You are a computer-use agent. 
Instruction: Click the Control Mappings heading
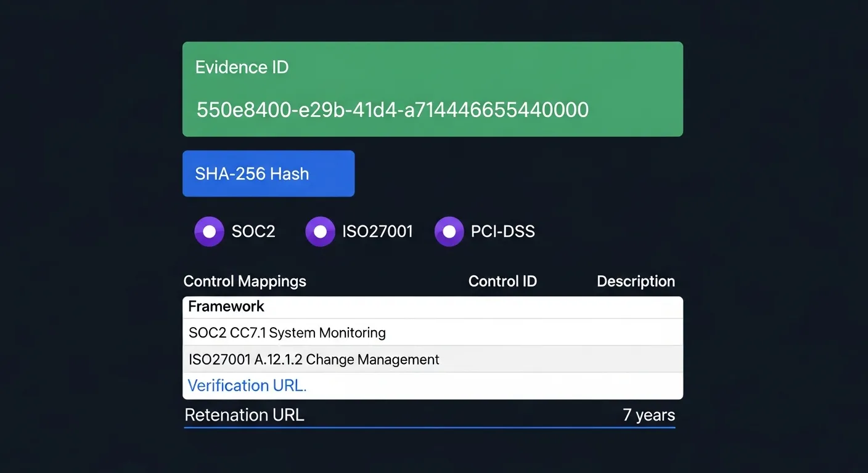pyautogui.click(x=245, y=281)
